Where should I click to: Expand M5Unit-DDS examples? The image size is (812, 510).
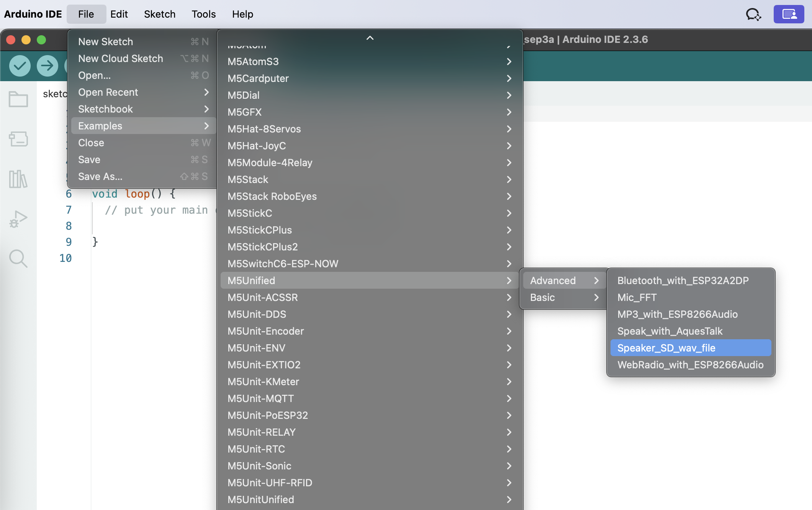[370, 314]
